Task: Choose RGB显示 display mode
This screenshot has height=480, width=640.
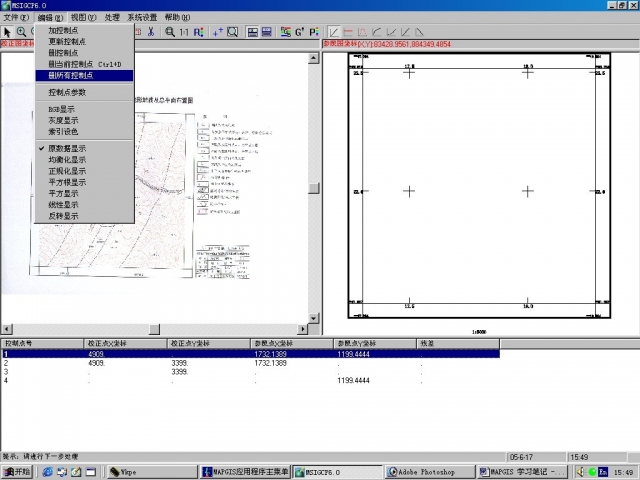Action: coord(61,109)
